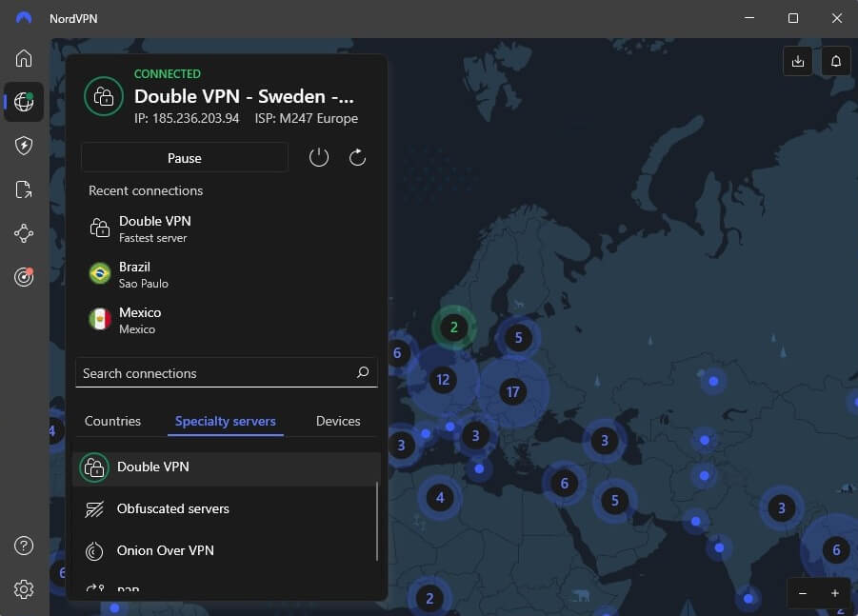Focus the Search connections field
The width and height of the screenshot is (858, 616).
(227, 372)
